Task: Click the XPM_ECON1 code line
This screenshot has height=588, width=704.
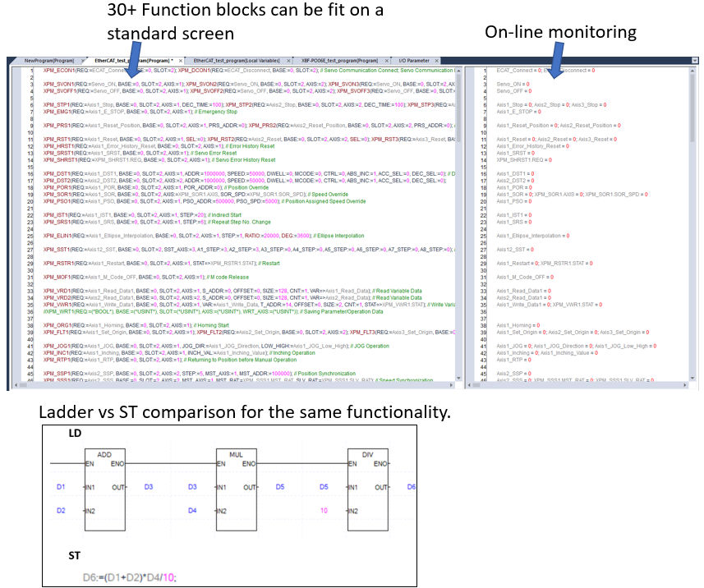Action: pos(164,71)
